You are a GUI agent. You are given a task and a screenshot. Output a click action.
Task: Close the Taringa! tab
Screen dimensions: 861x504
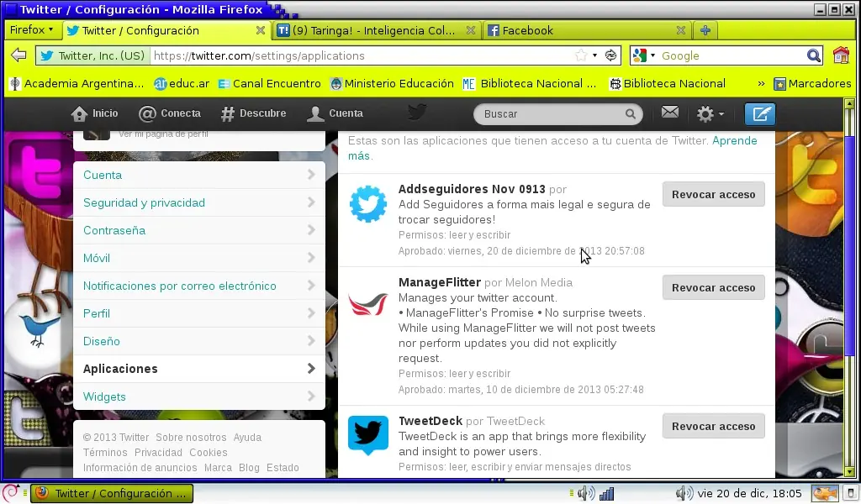471,31
